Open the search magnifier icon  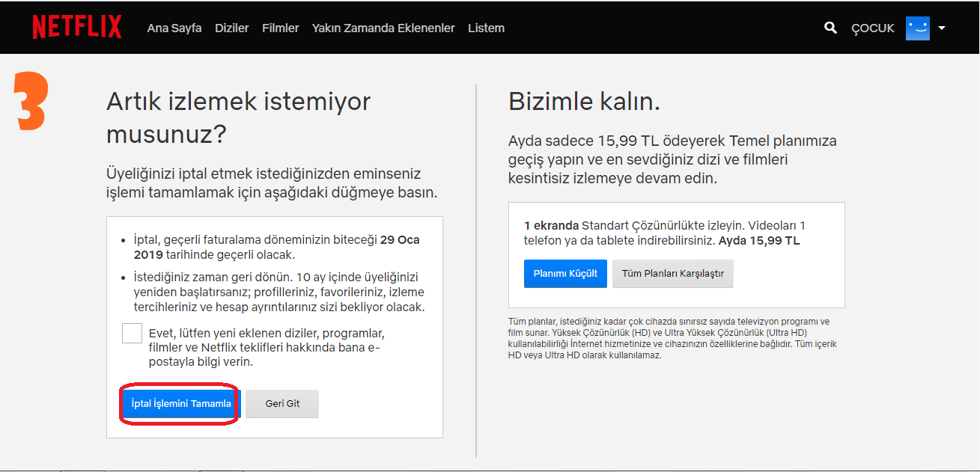point(830,28)
